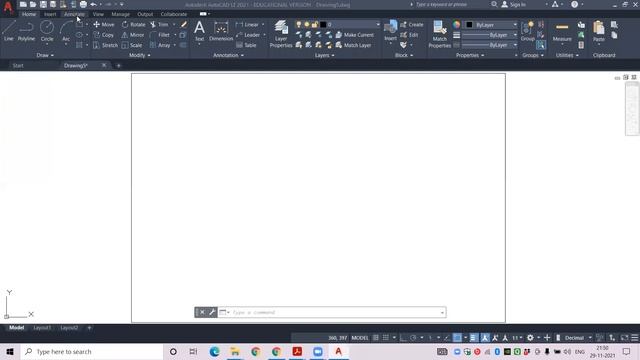Add a new drawing tab

tap(119, 66)
